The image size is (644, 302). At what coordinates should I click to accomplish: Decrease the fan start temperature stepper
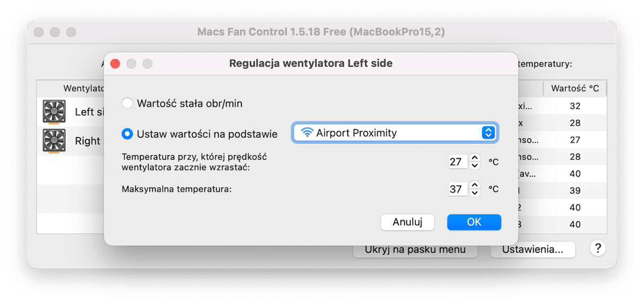click(x=475, y=166)
